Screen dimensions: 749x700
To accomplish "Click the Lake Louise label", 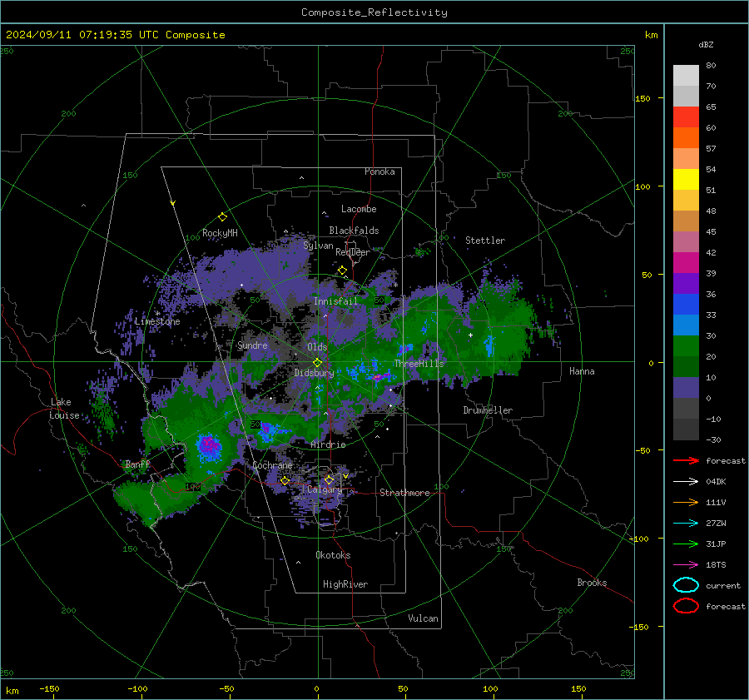I will (x=64, y=409).
